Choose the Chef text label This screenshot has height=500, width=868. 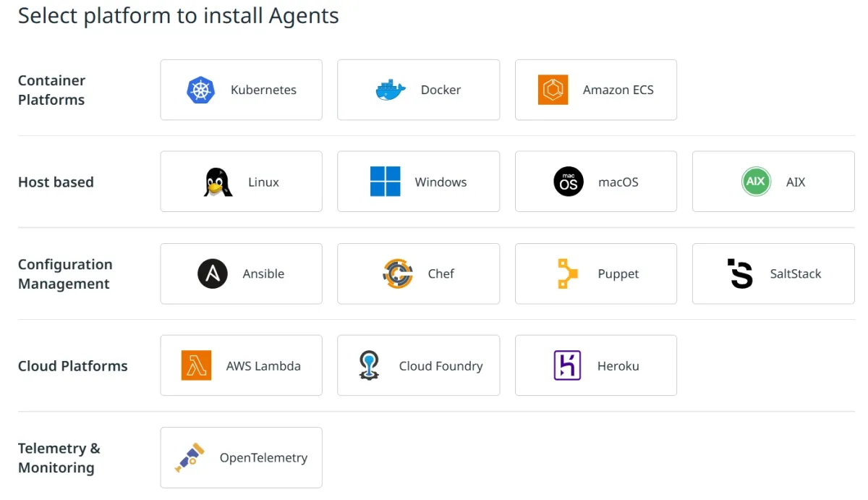[x=441, y=274]
